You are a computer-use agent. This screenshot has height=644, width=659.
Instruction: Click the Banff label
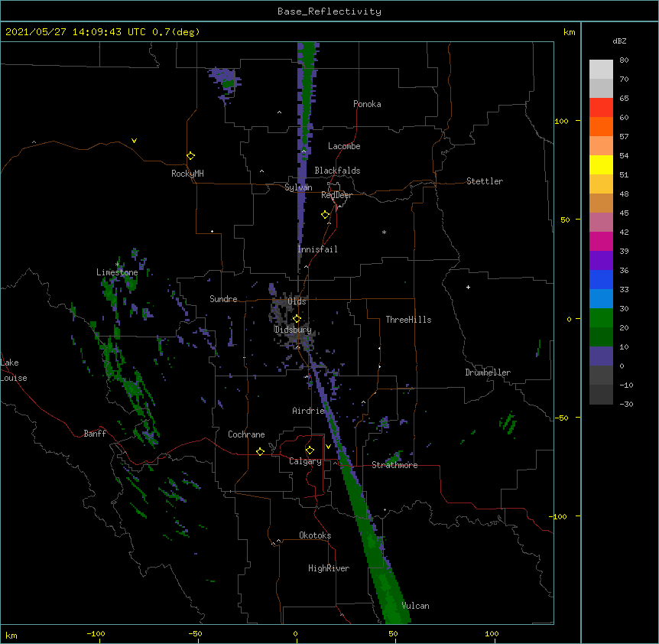click(95, 434)
